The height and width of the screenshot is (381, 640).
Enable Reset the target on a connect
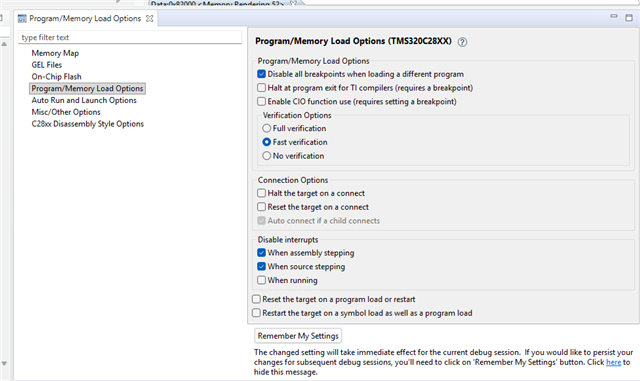click(x=262, y=207)
